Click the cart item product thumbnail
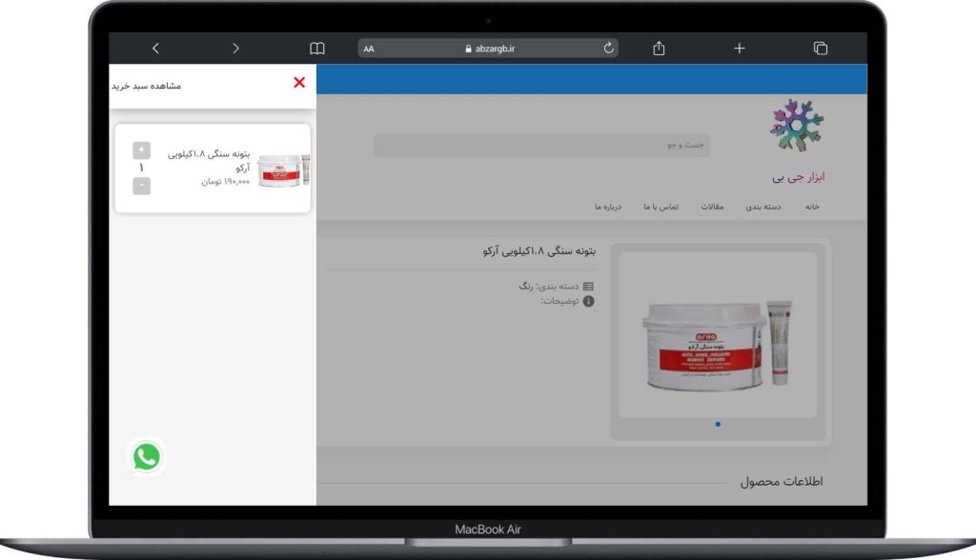This screenshot has height=560, width=976. [283, 169]
